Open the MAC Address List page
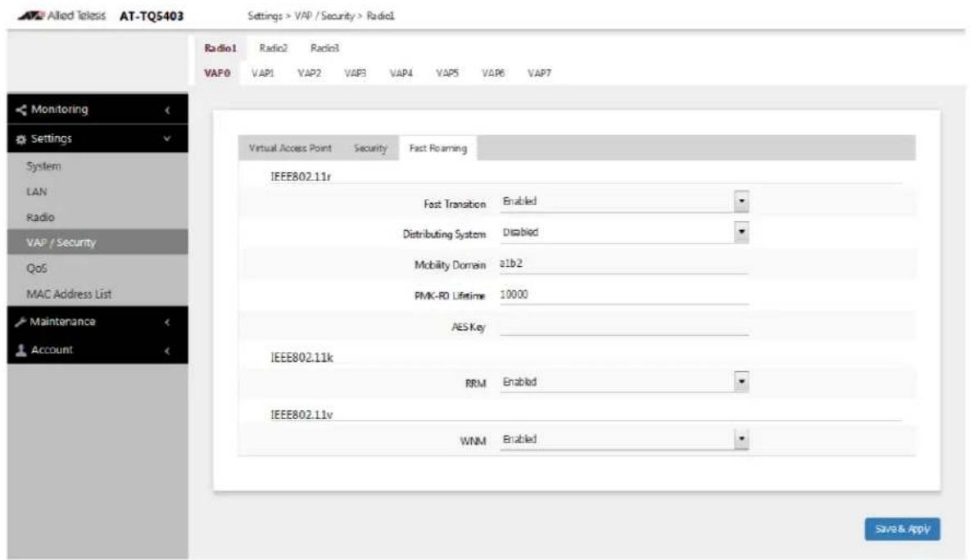970x560 pixels. click(97, 294)
